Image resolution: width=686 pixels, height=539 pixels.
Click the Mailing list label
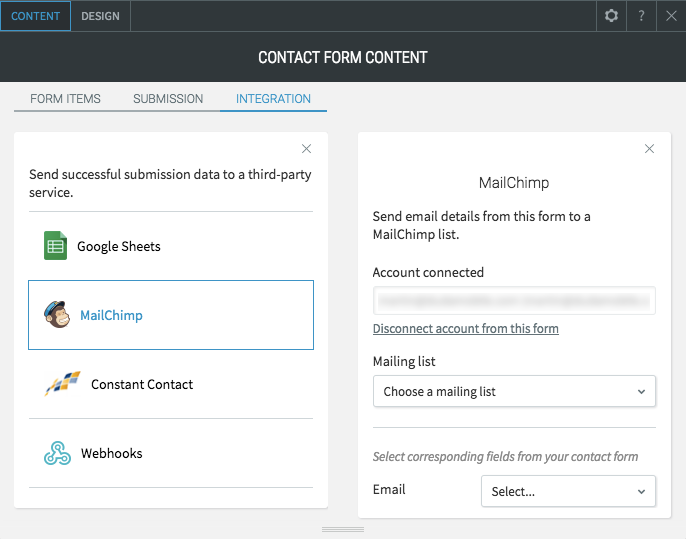coord(404,361)
